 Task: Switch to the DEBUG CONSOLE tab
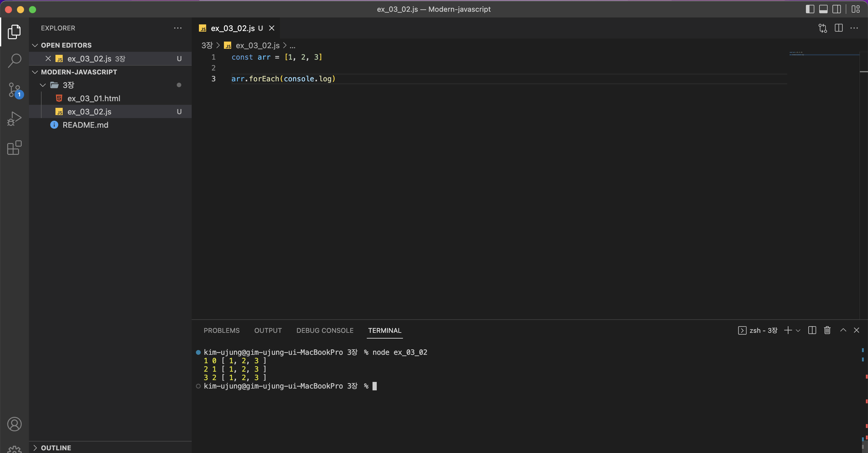(x=325, y=330)
